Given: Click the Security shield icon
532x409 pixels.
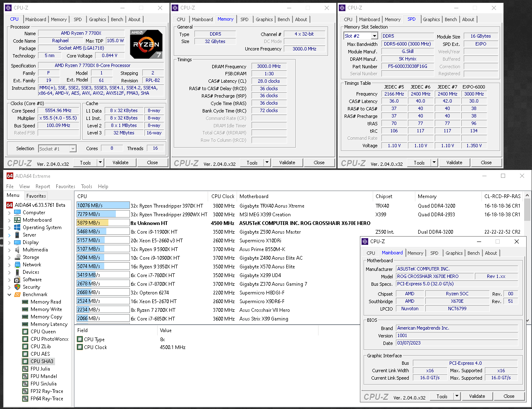Looking at the screenshot, I should point(17,287).
